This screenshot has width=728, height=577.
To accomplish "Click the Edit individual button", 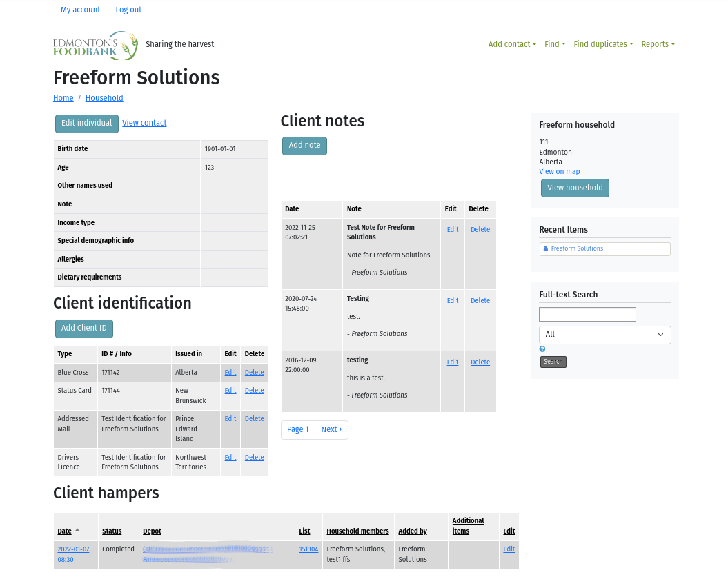I will 87,124.
